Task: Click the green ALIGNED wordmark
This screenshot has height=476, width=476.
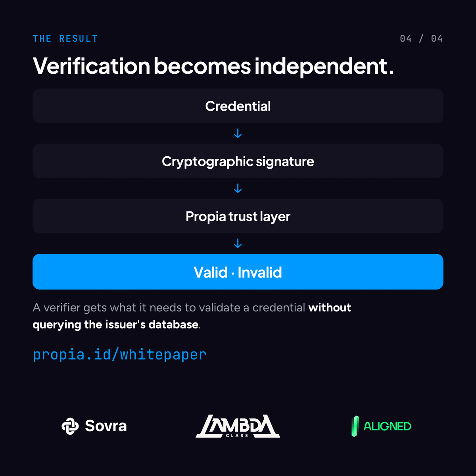Action: tap(388, 426)
